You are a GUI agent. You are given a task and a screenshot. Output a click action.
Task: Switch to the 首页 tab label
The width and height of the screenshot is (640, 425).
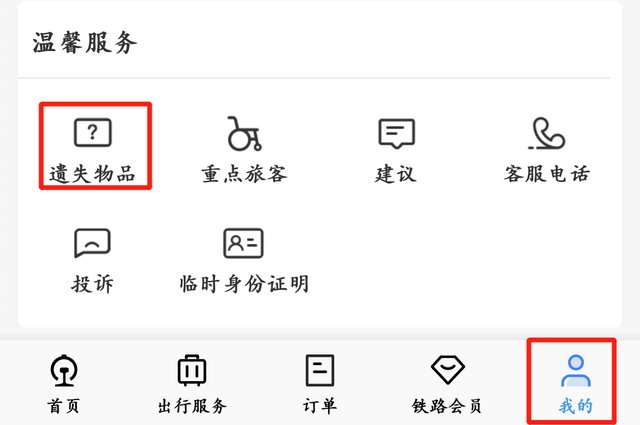coord(63,406)
